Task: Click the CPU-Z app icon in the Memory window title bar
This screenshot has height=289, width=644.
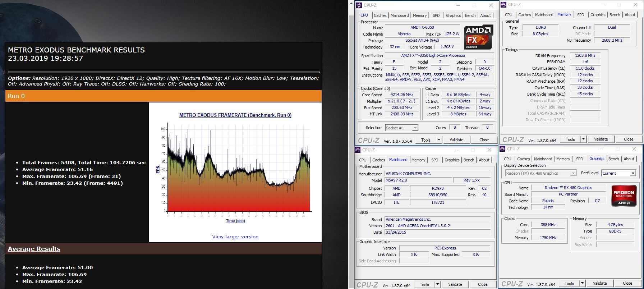Action: [x=503, y=5]
